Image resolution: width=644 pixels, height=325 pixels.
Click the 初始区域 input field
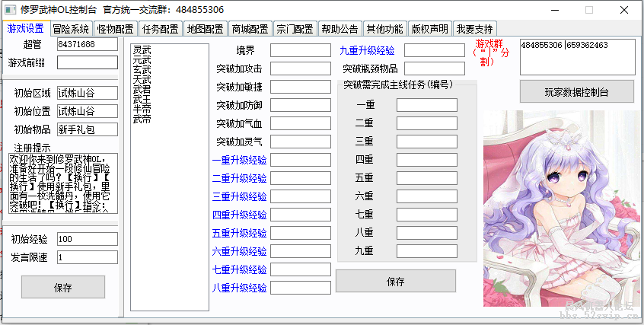88,93
